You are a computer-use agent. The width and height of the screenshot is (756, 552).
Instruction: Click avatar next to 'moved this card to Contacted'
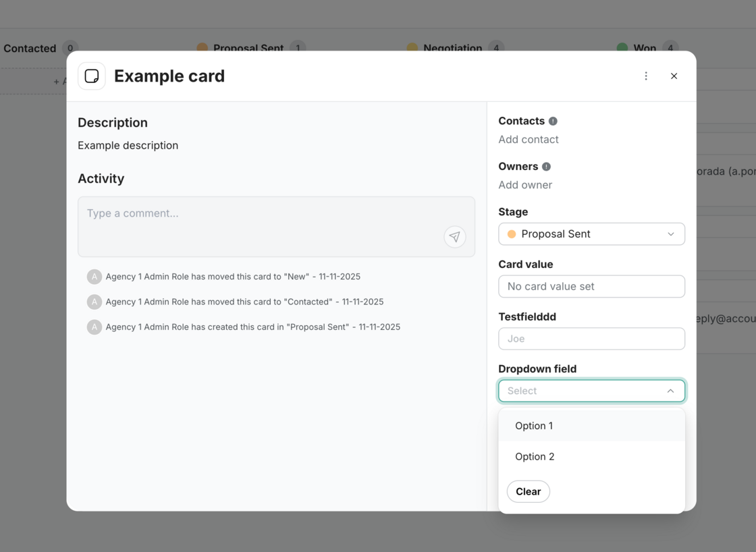94,302
